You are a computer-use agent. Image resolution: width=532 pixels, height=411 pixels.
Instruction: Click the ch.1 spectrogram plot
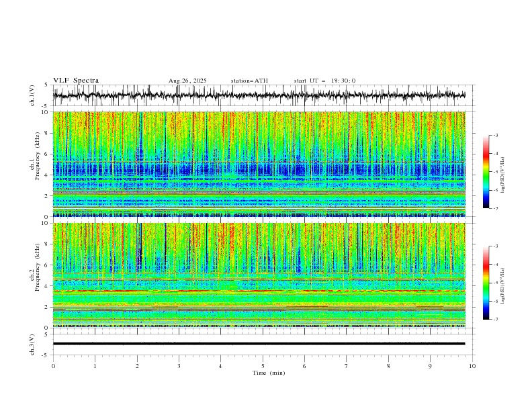tap(259, 164)
